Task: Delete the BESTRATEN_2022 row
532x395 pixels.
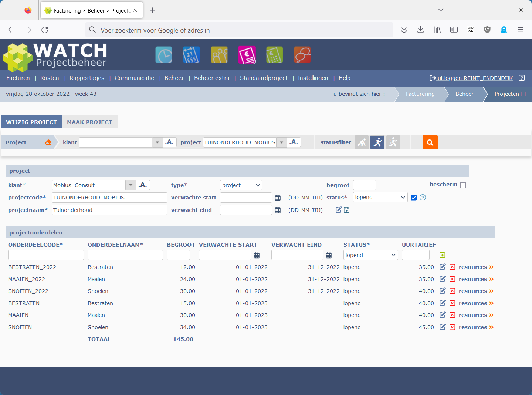Action: [x=452, y=267]
